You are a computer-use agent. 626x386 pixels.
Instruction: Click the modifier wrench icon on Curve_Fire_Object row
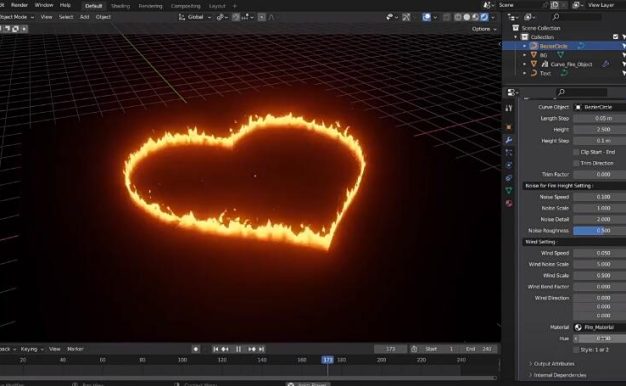tap(606, 64)
